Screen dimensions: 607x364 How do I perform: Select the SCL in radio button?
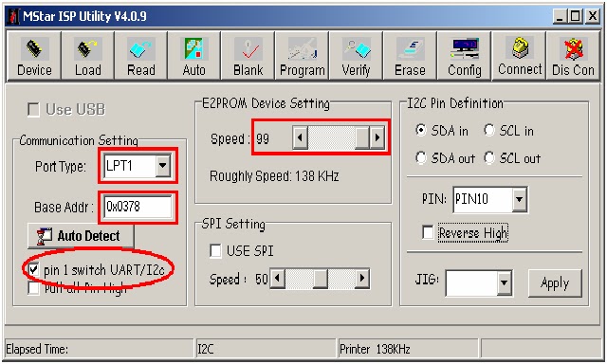(489, 131)
